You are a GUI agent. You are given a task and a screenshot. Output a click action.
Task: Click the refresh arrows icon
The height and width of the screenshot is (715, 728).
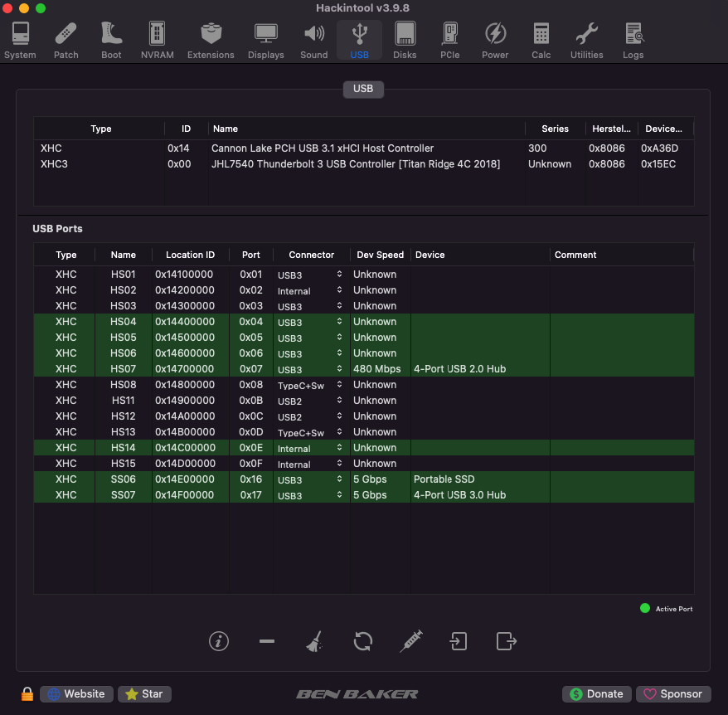click(x=362, y=641)
